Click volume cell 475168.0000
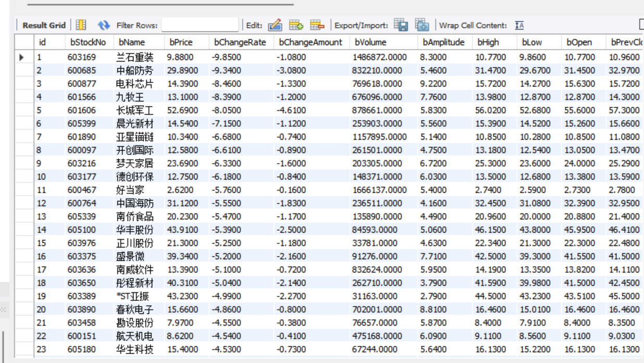This screenshot has width=644, height=363. tap(377, 336)
